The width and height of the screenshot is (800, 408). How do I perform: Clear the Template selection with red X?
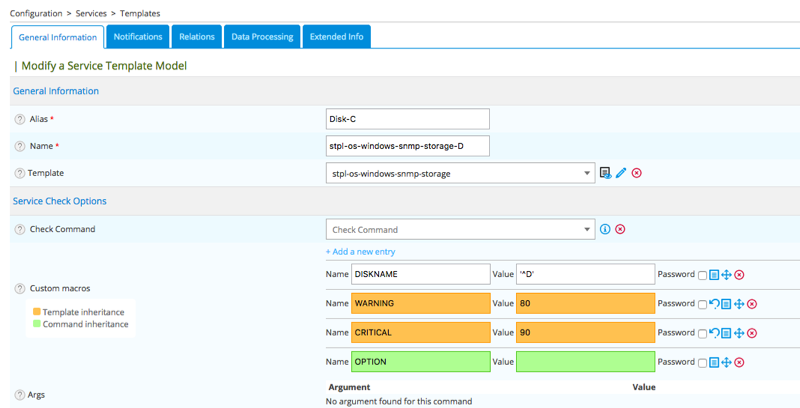click(x=637, y=173)
